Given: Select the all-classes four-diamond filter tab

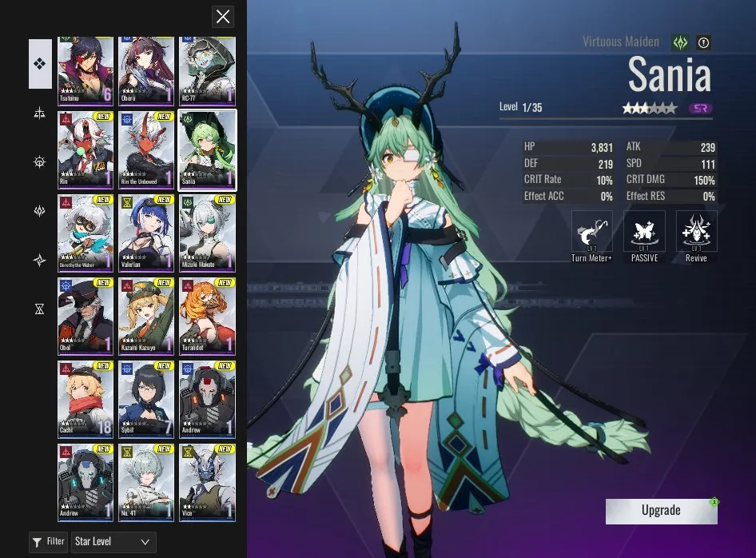Looking at the screenshot, I should pyautogui.click(x=40, y=64).
